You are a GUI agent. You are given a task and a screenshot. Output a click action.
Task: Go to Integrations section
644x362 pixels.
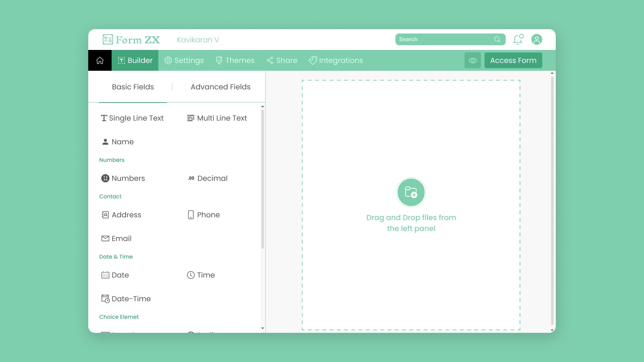[x=336, y=60]
